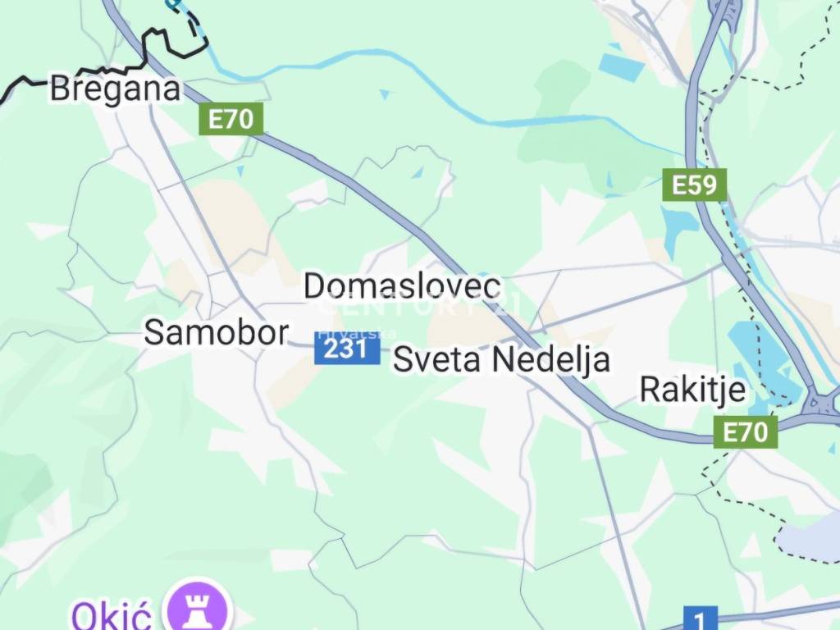The height and width of the screenshot is (630, 840).
Task: Click the E59 highway shield
Action: point(694,185)
